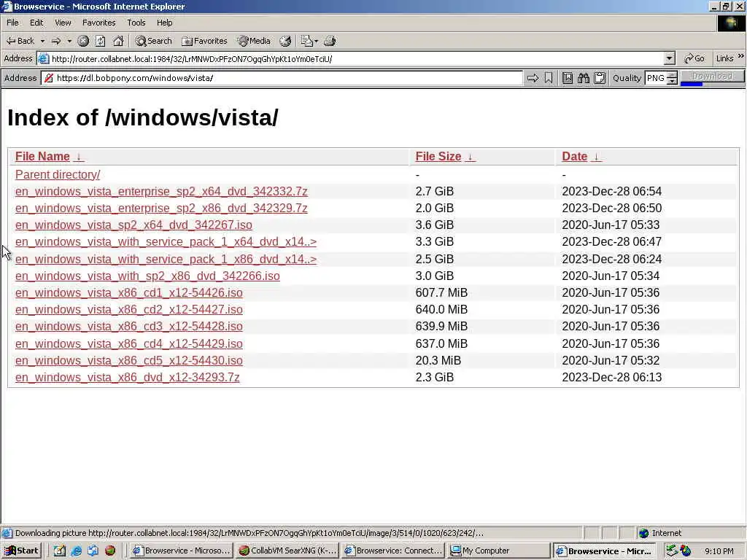Expand the Mail button dropdown arrow
747x560 pixels.
[316, 42]
